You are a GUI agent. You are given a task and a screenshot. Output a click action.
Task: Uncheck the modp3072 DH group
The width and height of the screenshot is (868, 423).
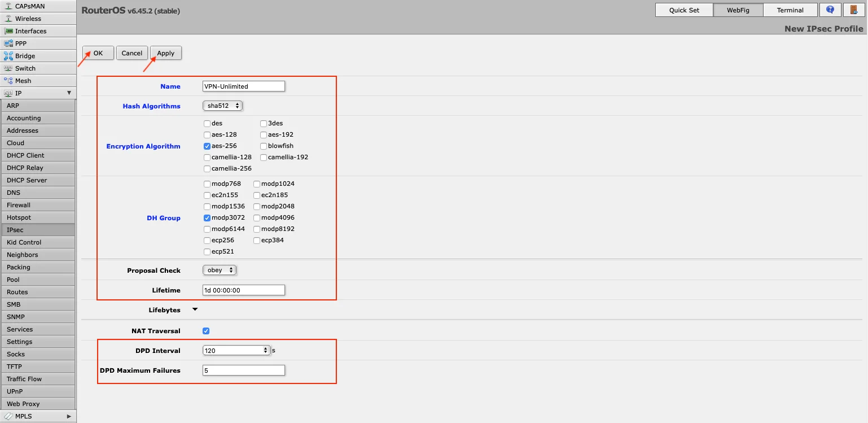click(207, 218)
